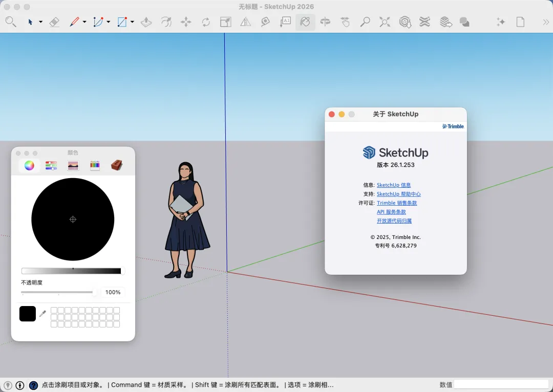Switch to Materials brick tab
The width and height of the screenshot is (553, 392).
click(x=117, y=165)
